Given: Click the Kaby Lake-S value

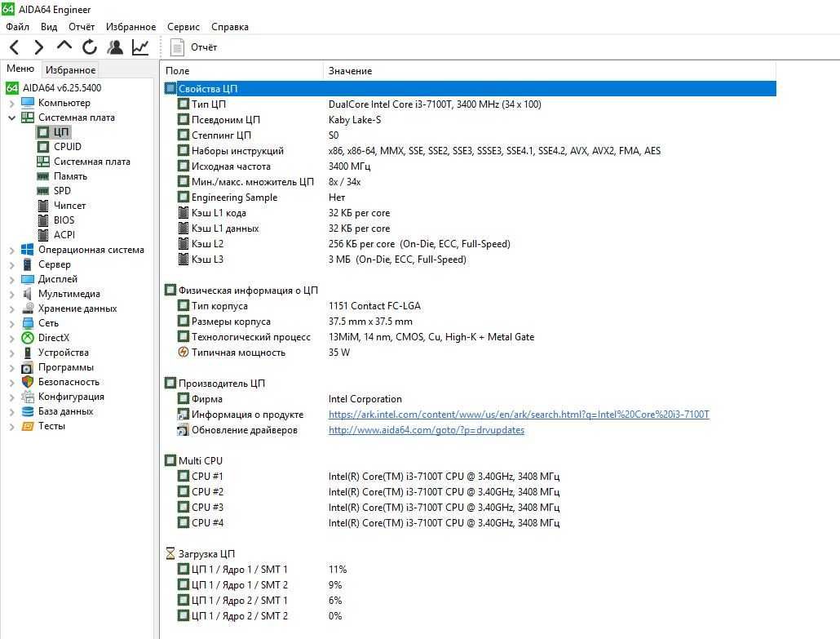Looking at the screenshot, I should (355, 119).
